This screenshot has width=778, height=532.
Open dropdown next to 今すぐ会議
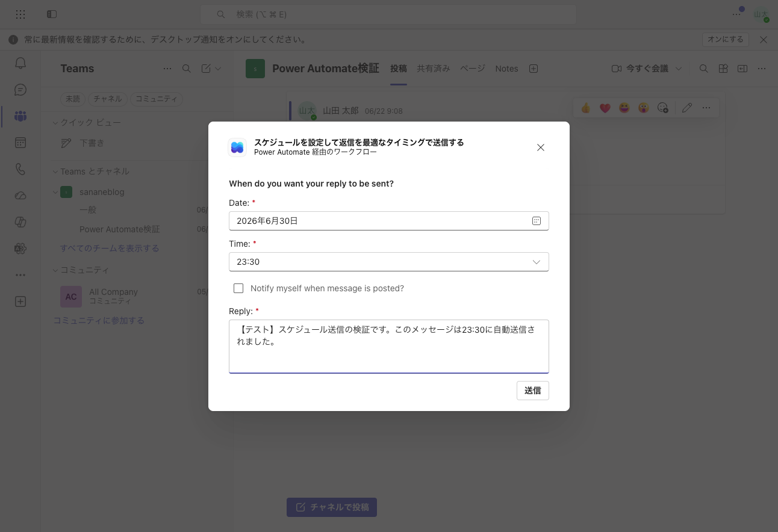coord(679,69)
